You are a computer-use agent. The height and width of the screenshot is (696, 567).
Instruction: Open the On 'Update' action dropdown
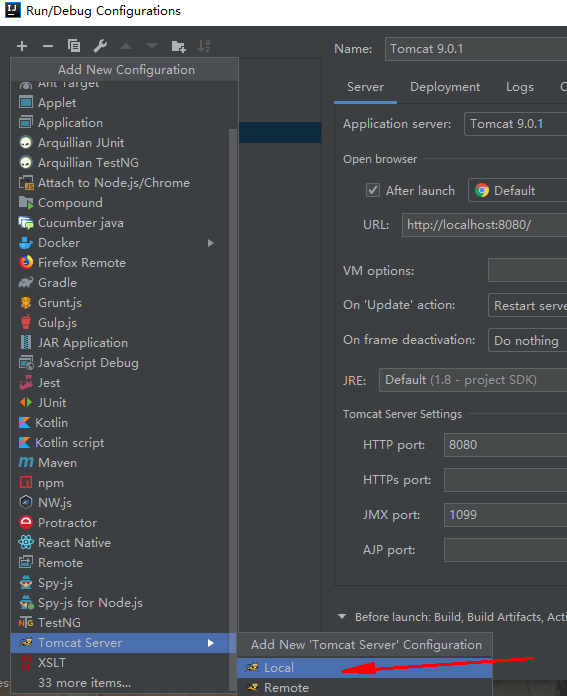tap(527, 305)
